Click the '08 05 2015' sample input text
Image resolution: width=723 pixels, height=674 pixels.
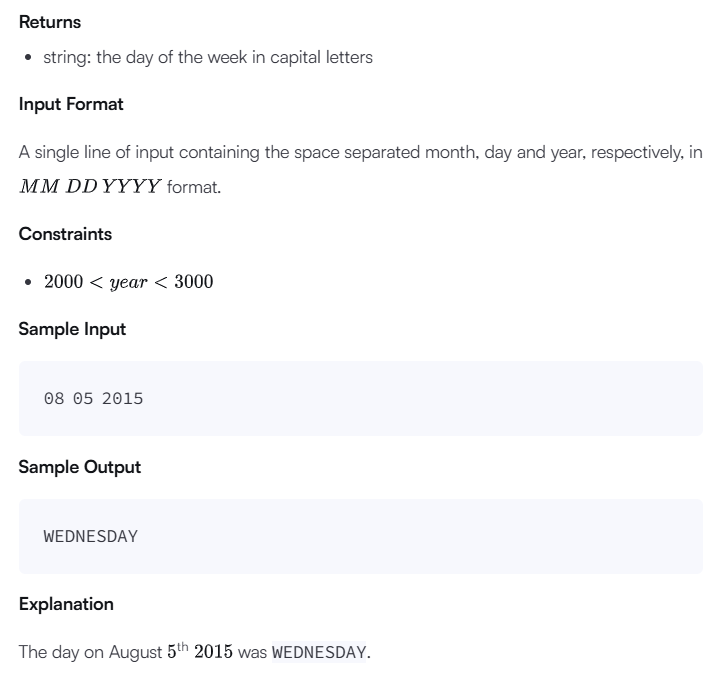point(94,399)
